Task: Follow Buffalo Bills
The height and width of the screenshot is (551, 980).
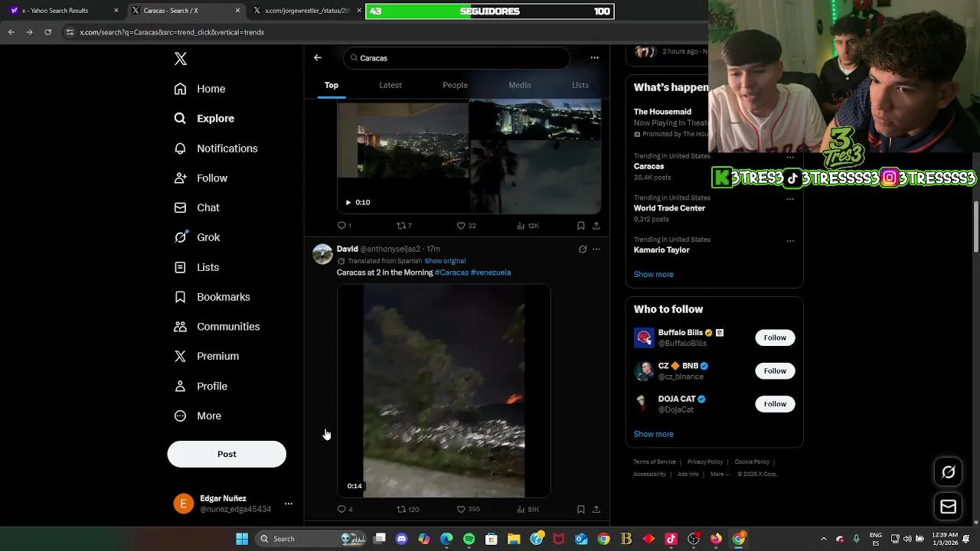Action: [775, 337]
